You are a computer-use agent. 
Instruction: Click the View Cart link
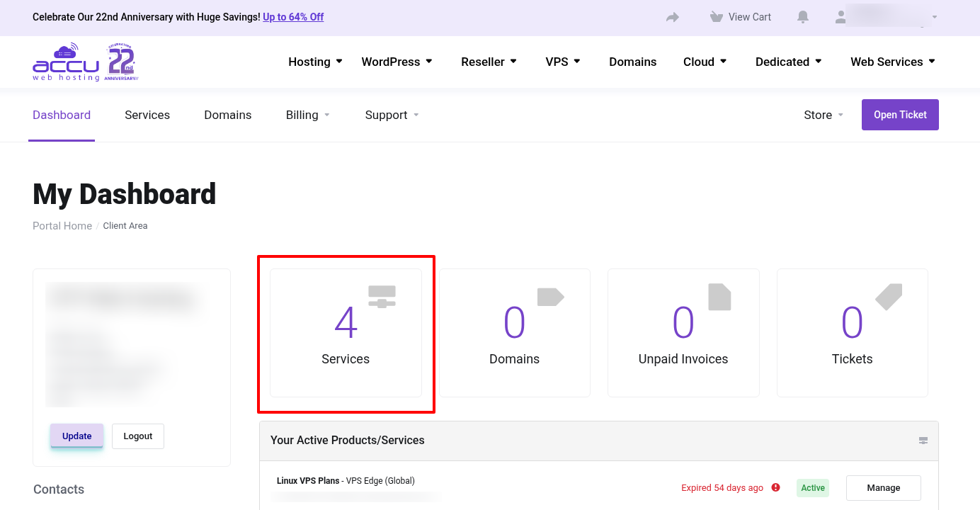750,17
